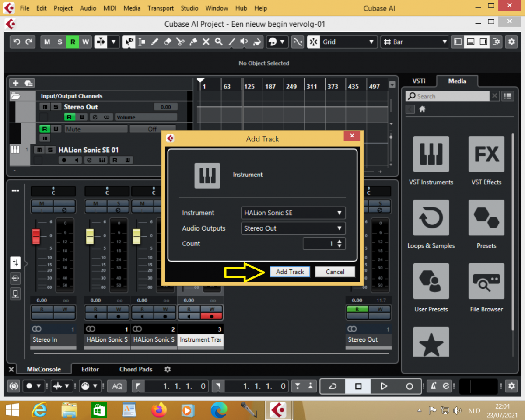Toggle Snap on/off button beside Grid
The image size is (525, 420).
click(x=313, y=42)
